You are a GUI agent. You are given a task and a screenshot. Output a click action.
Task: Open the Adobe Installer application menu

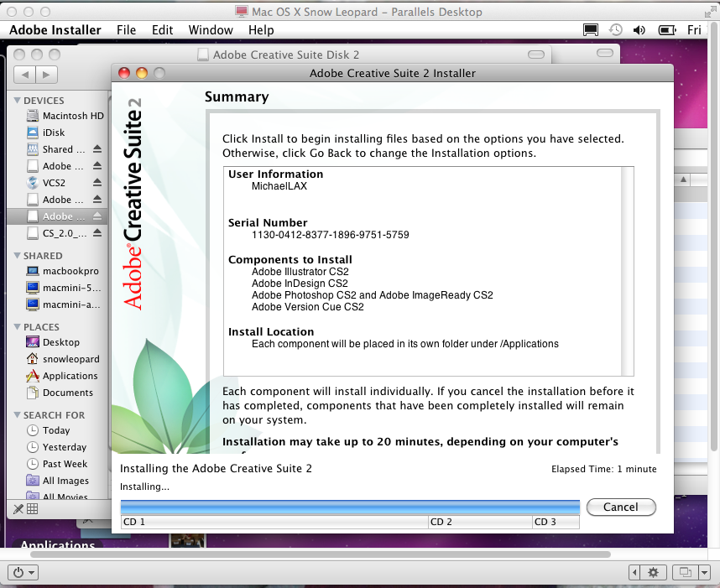(55, 30)
